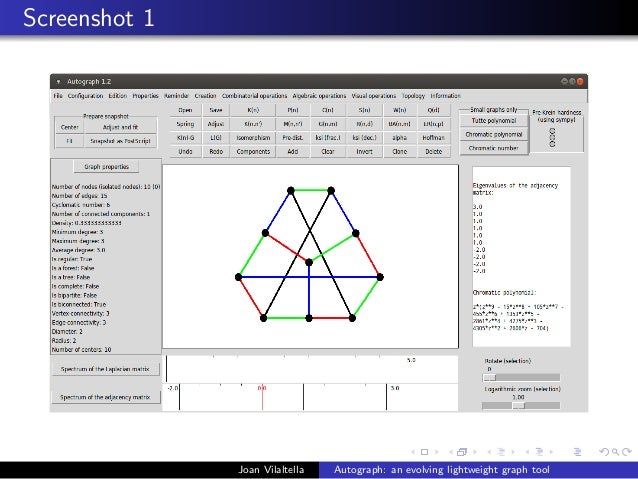Click the ksi (frac.) button
The width and height of the screenshot is (638, 479).
328,138
